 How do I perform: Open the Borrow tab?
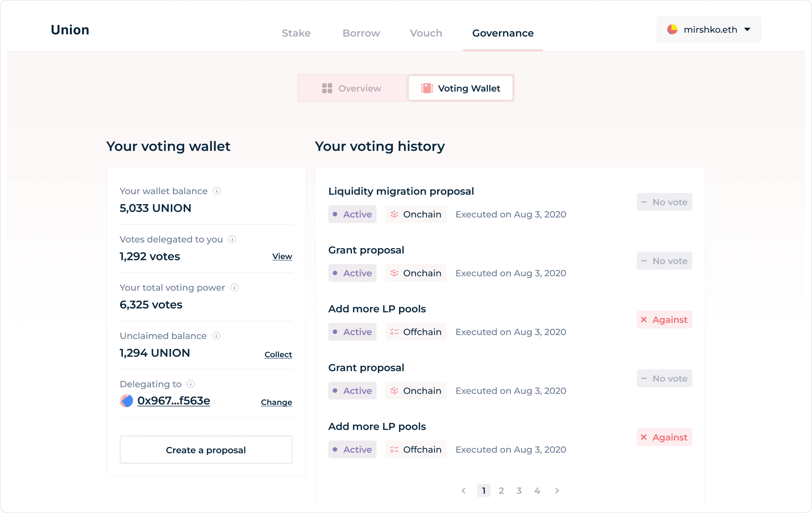tap(361, 33)
